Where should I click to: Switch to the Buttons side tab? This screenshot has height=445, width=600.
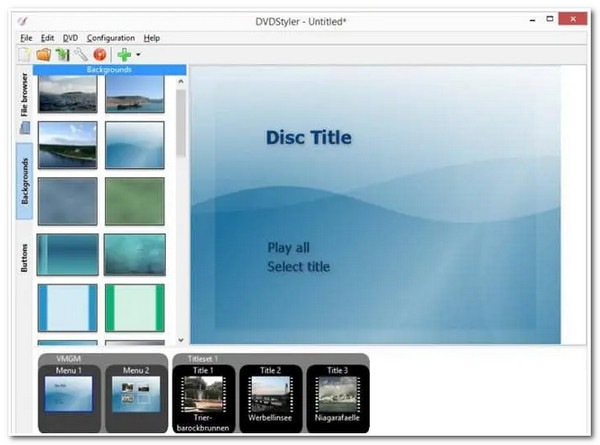pyautogui.click(x=24, y=258)
